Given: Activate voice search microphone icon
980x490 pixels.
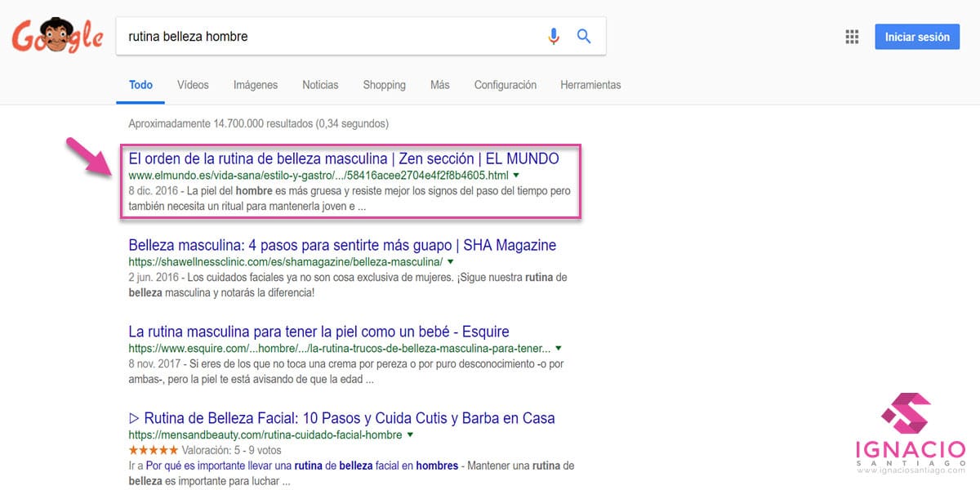Looking at the screenshot, I should tap(554, 37).
